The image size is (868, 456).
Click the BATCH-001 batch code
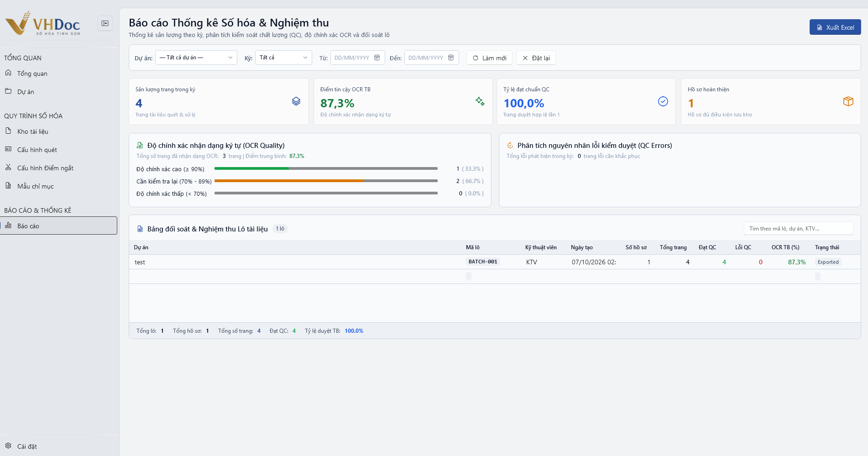click(x=483, y=262)
